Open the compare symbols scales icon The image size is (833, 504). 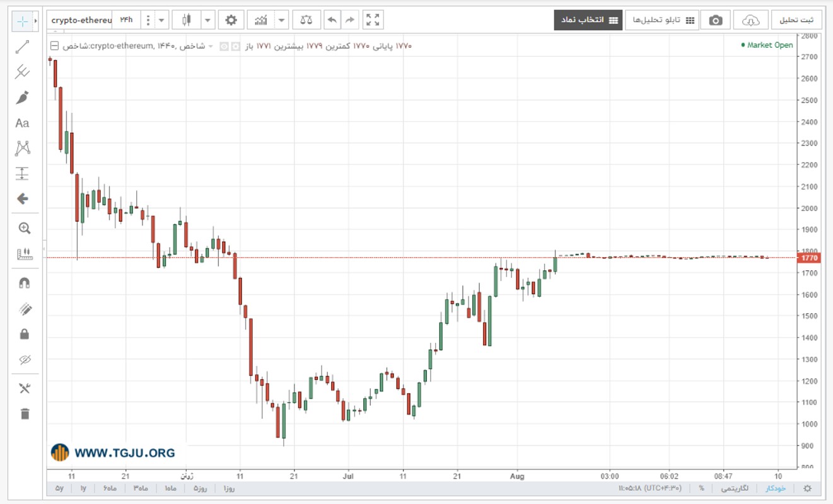306,20
